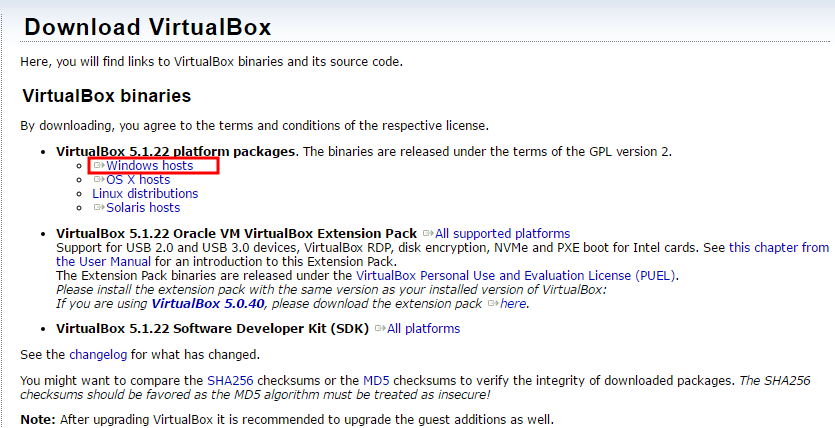Screen dimensions: 835x428
Task: Follow the 'the User Manual' link text
Action: 103,261
